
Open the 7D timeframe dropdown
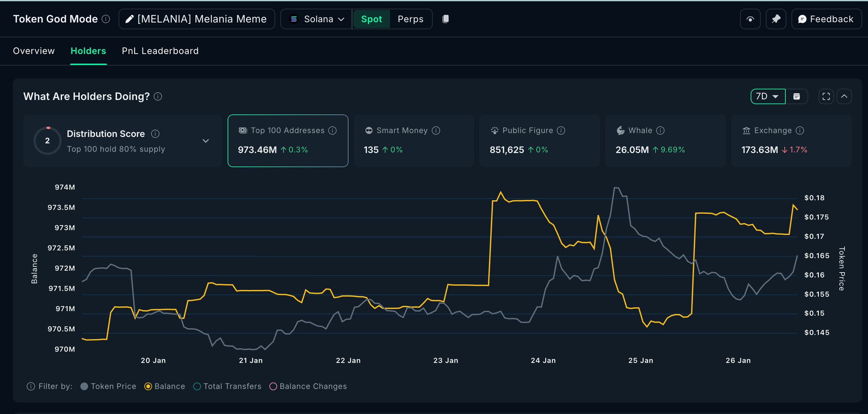[x=768, y=97]
